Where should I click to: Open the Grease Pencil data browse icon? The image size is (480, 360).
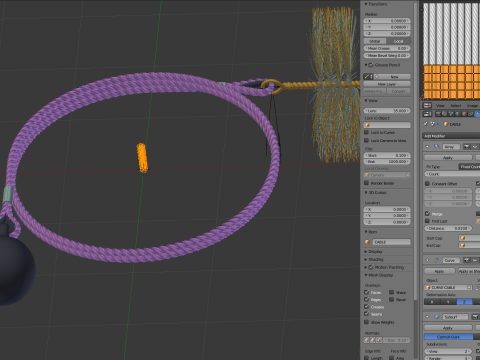tap(368, 77)
